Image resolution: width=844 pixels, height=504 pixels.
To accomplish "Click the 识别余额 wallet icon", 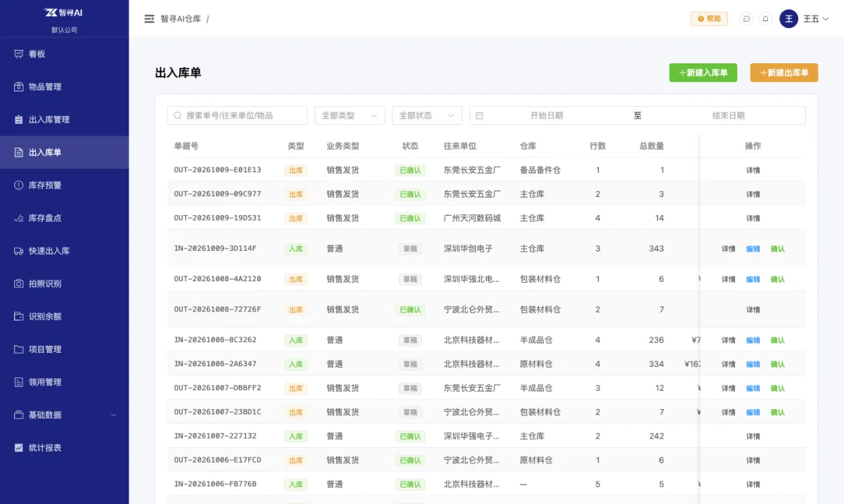I will (19, 316).
